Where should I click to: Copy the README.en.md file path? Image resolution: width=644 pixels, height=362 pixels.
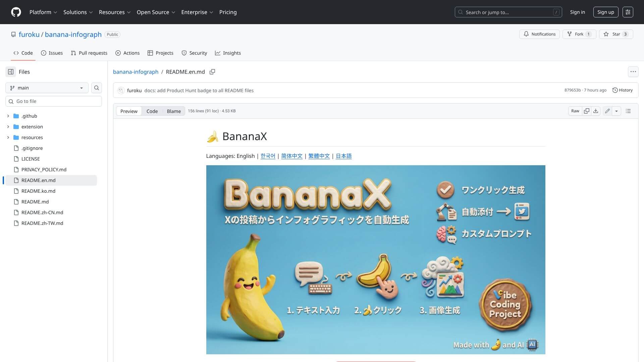coord(212,72)
